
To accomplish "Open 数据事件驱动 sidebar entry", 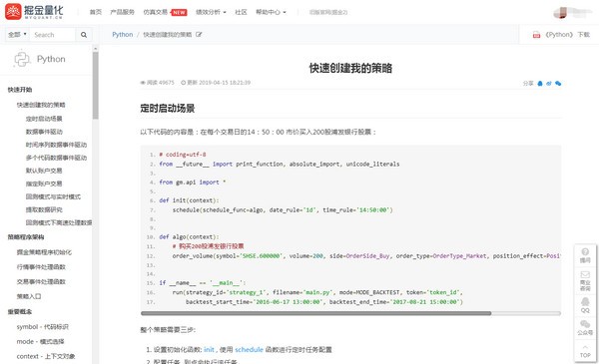I will point(44,132).
